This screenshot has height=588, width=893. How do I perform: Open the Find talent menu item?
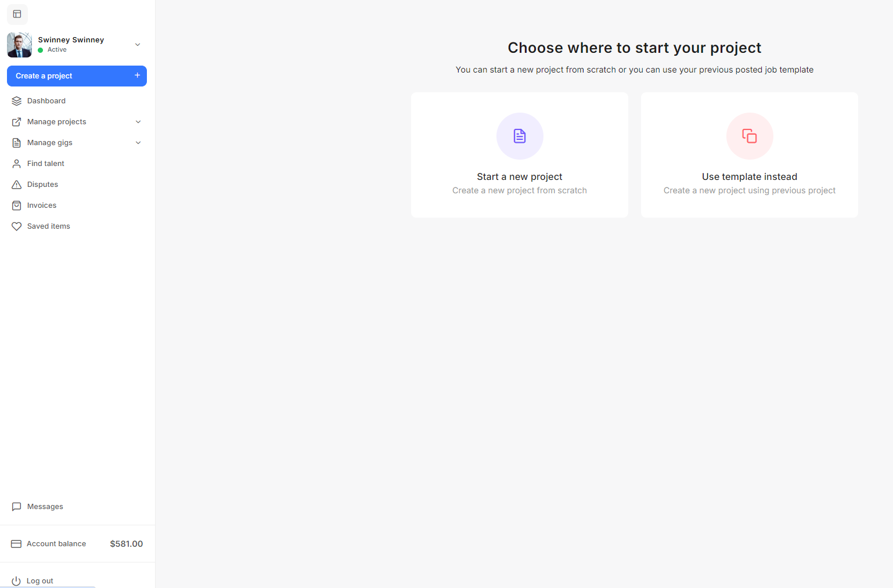pyautogui.click(x=46, y=164)
